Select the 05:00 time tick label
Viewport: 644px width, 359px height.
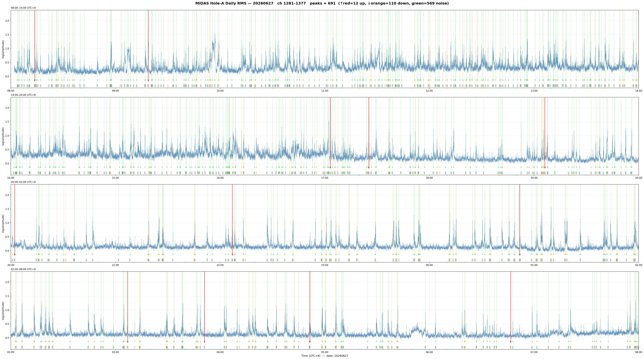pos(325,352)
